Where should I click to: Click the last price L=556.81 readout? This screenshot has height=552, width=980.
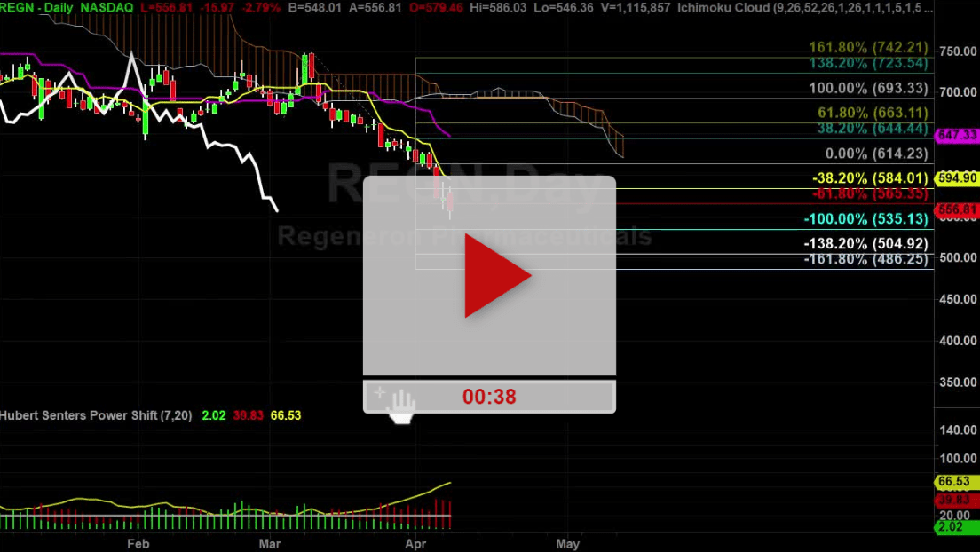166,7
